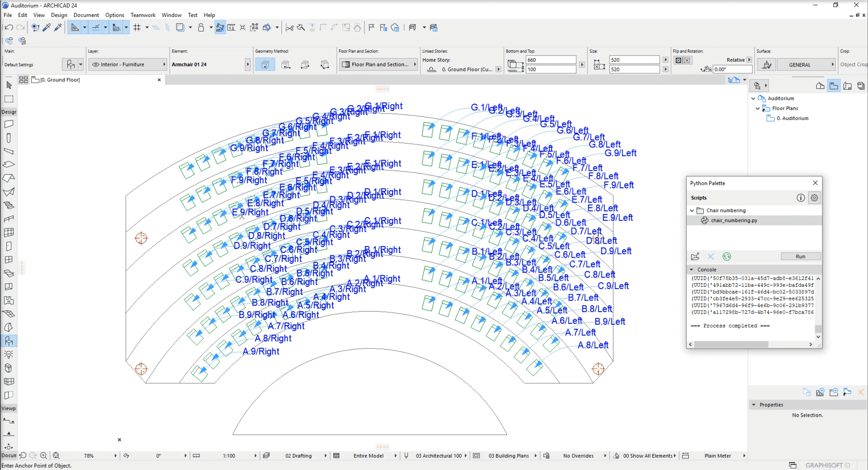Open the Teamwork menu
The width and height of the screenshot is (868, 470).
[143, 15]
